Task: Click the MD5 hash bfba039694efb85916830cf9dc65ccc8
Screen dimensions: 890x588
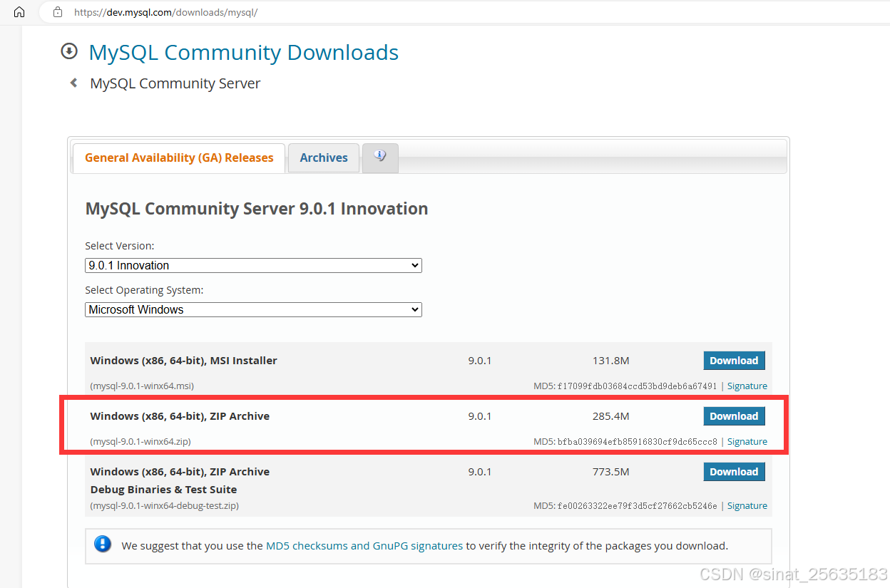Action: pyautogui.click(x=638, y=441)
